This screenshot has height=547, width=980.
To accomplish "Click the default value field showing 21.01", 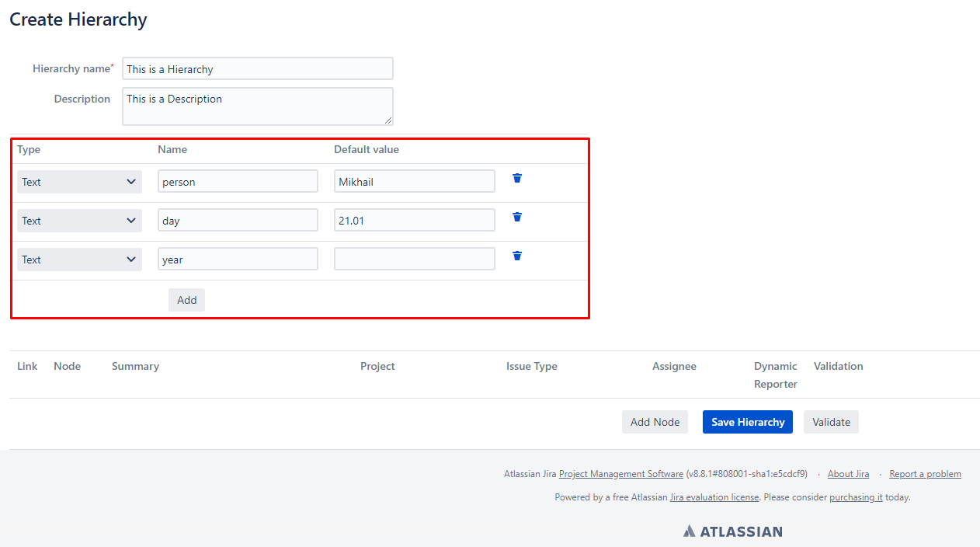I will (x=414, y=221).
